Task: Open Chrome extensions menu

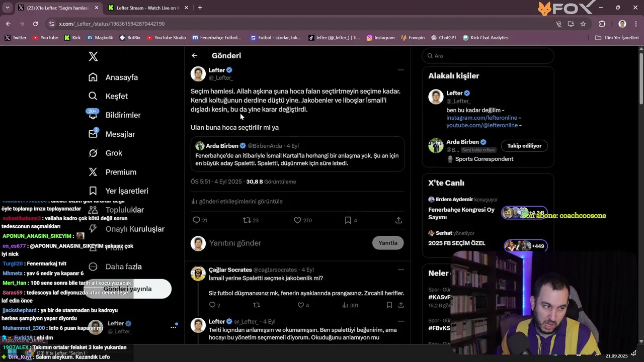Action: [x=602, y=24]
